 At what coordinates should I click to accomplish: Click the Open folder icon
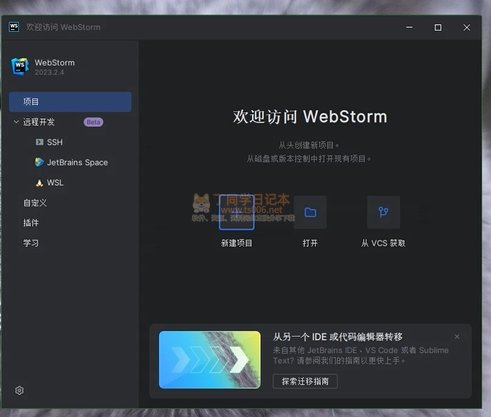click(310, 212)
